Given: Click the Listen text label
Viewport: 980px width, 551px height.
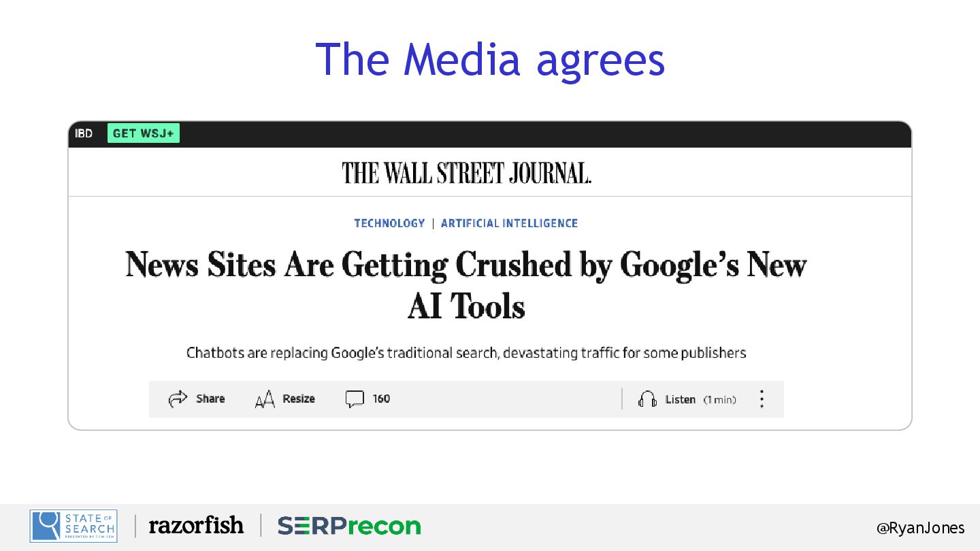Looking at the screenshot, I should coord(680,399).
